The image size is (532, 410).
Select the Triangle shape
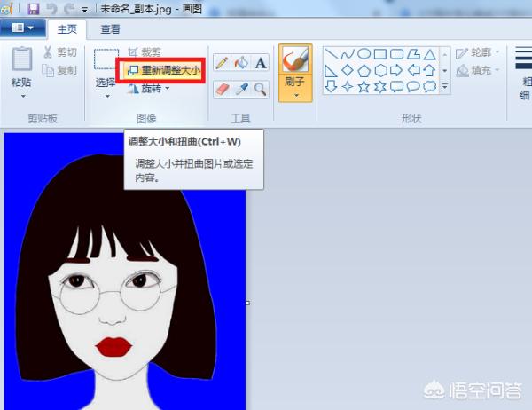(x=429, y=54)
